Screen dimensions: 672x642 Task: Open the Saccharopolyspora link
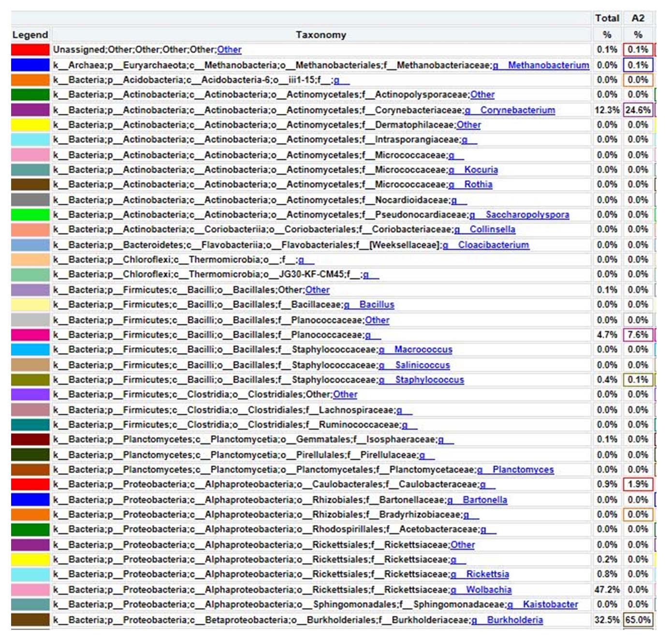click(527, 214)
